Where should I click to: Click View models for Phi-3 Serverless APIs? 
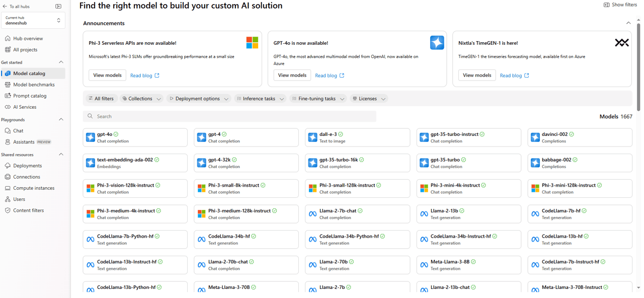coord(107,75)
